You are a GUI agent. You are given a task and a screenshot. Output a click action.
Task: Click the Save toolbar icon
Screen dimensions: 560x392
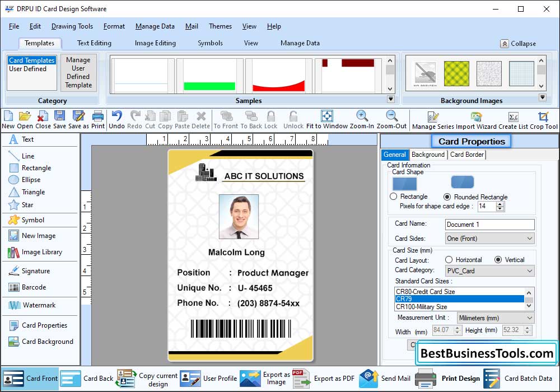click(60, 120)
